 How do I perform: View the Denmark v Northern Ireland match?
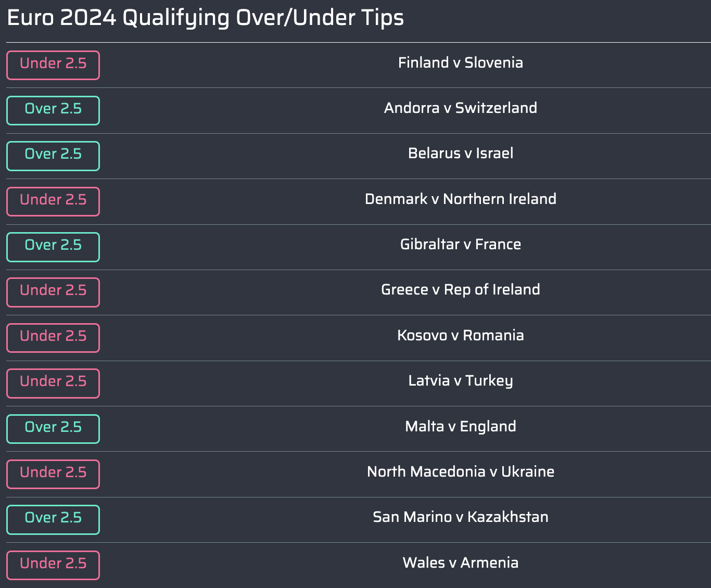(x=461, y=199)
